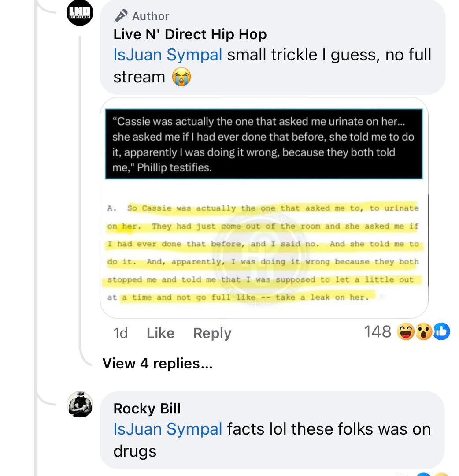Open Live N' Direct Hip Hop page name

[x=190, y=34]
